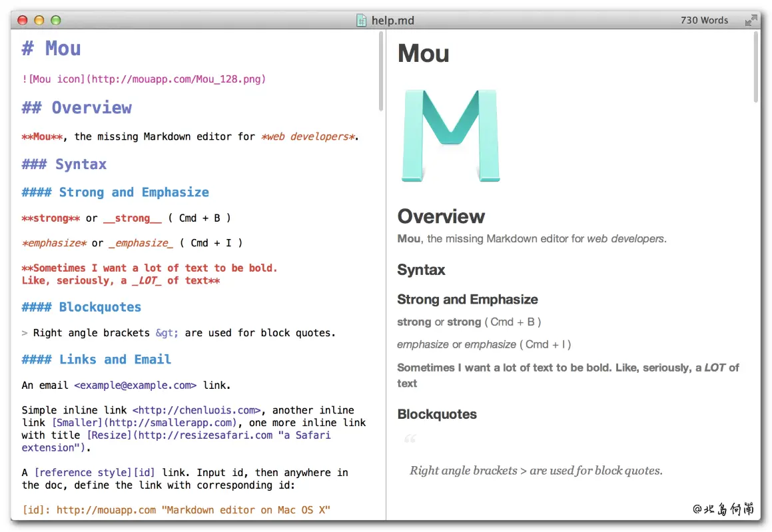Screen dimensions: 772x532
Task: Click '#### Strong and Emphasize' in editor
Action: click(115, 192)
